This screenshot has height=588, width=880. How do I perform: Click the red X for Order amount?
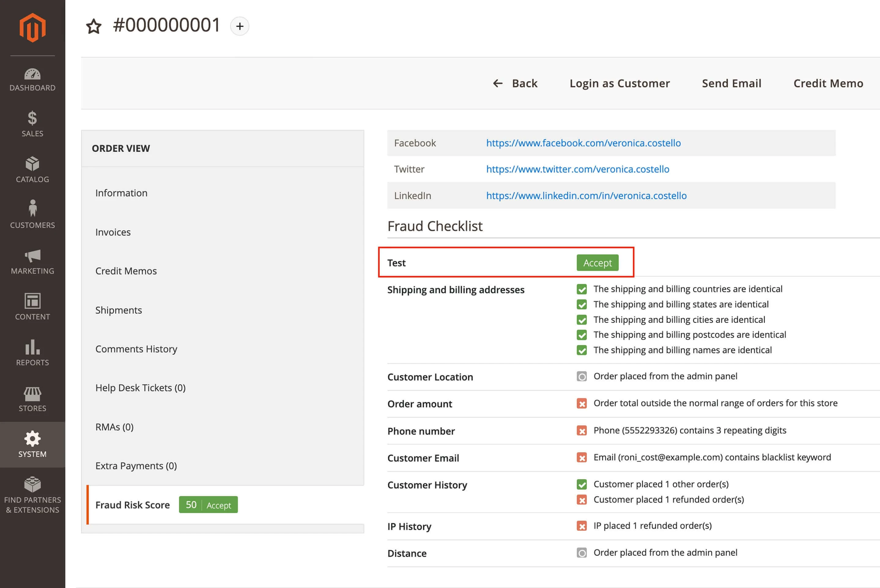coord(582,404)
